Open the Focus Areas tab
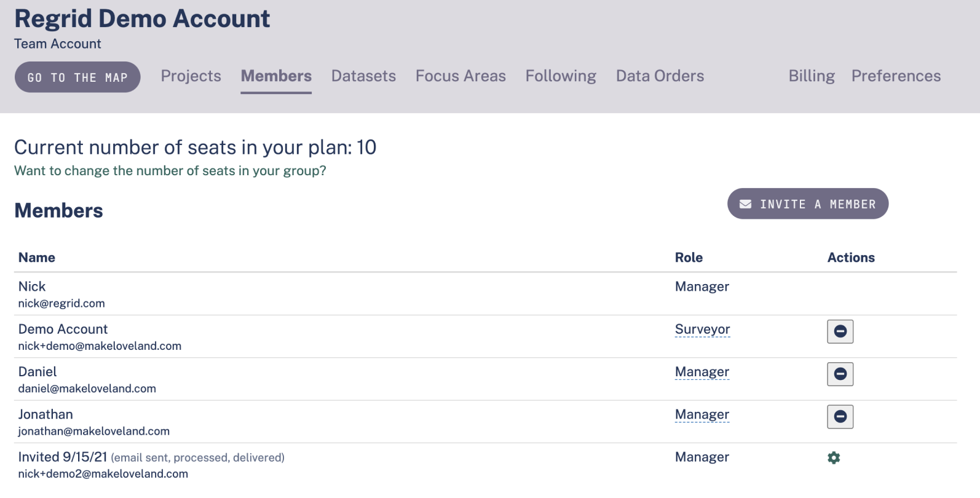Image resolution: width=980 pixels, height=498 pixels. click(x=460, y=76)
